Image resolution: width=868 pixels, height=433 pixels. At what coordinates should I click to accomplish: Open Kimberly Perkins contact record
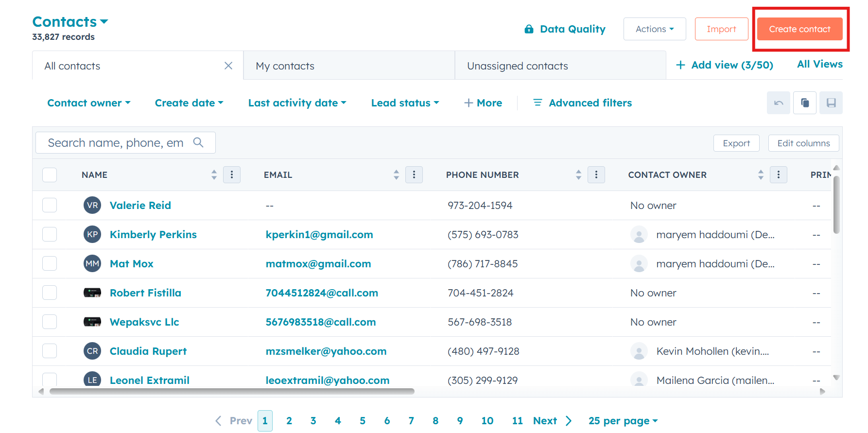(x=153, y=235)
